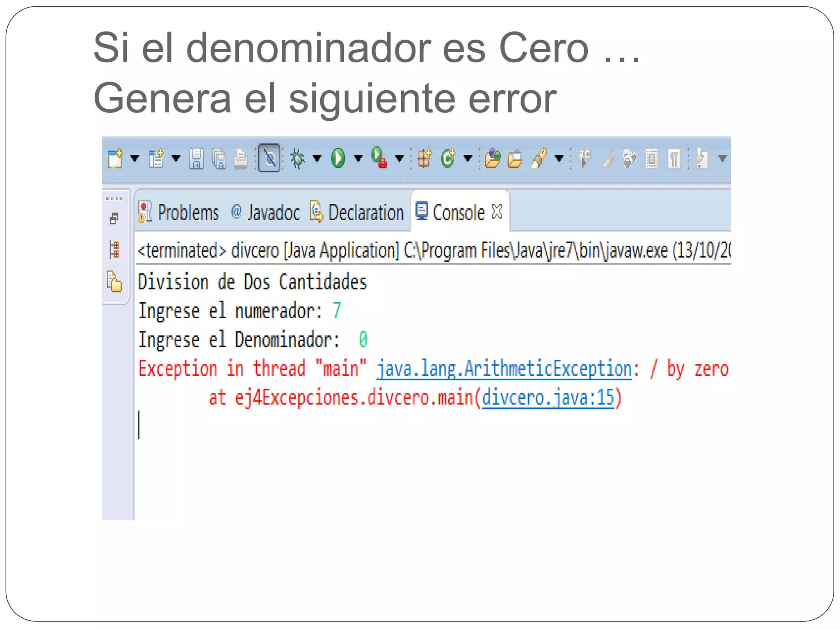The image size is (840, 630).
Task: Click the Save floppy disk icon
Action: [196, 159]
